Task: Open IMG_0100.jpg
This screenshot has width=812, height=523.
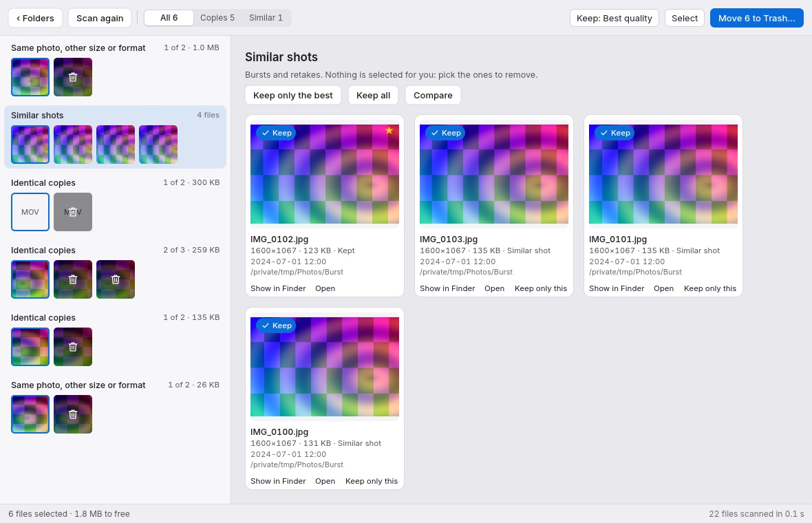Action: tap(325, 481)
